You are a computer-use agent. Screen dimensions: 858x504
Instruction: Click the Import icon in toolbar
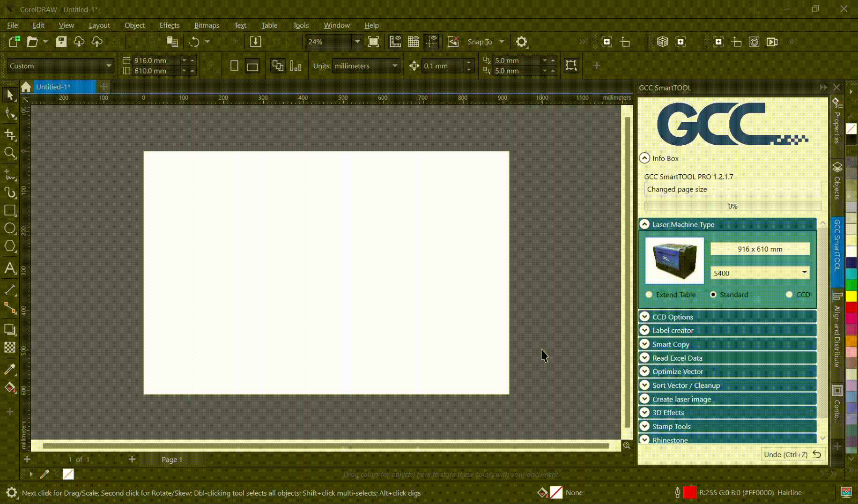pyautogui.click(x=255, y=42)
